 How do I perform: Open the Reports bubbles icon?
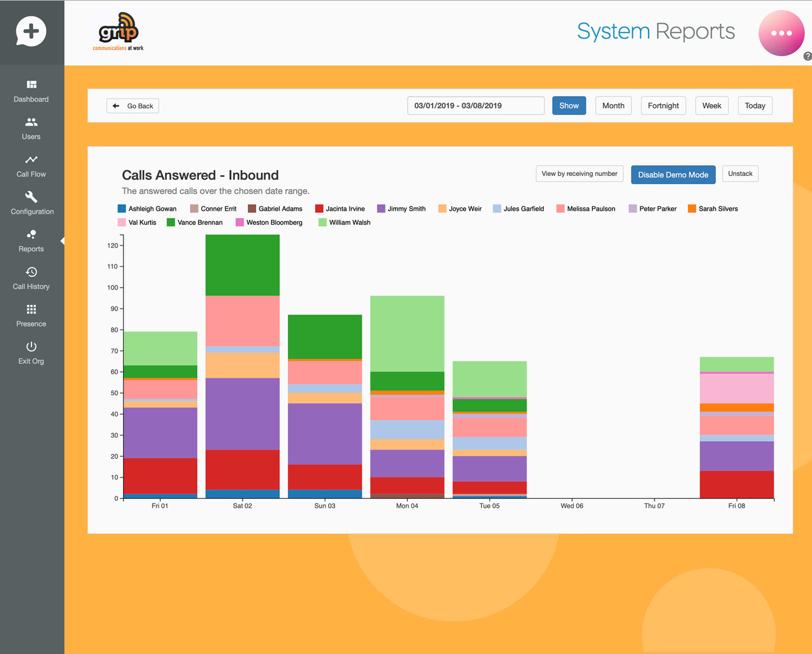pyautogui.click(x=31, y=234)
